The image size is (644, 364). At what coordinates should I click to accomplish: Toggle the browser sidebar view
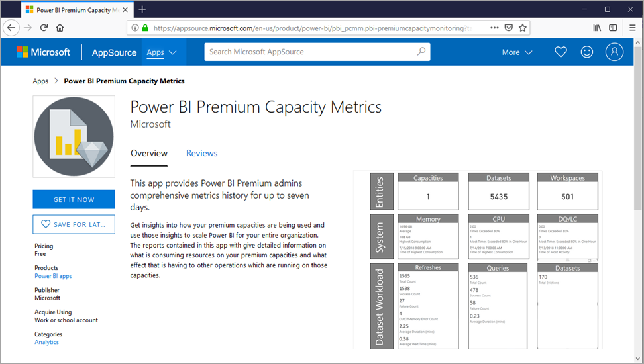(x=613, y=28)
